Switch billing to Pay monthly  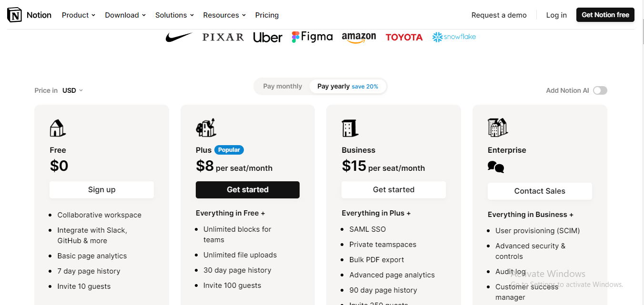282,87
